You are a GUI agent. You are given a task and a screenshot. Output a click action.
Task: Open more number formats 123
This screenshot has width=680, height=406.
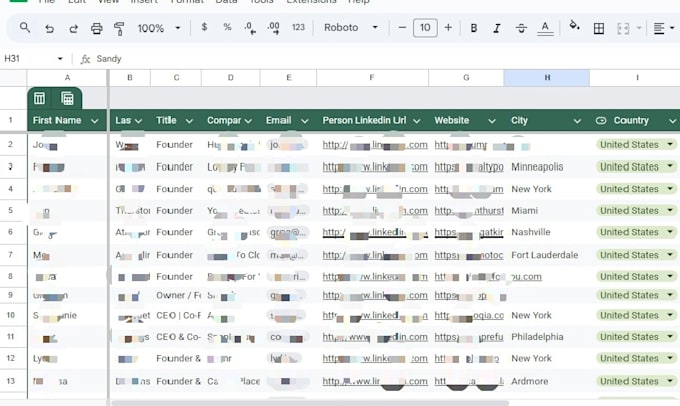(298, 27)
